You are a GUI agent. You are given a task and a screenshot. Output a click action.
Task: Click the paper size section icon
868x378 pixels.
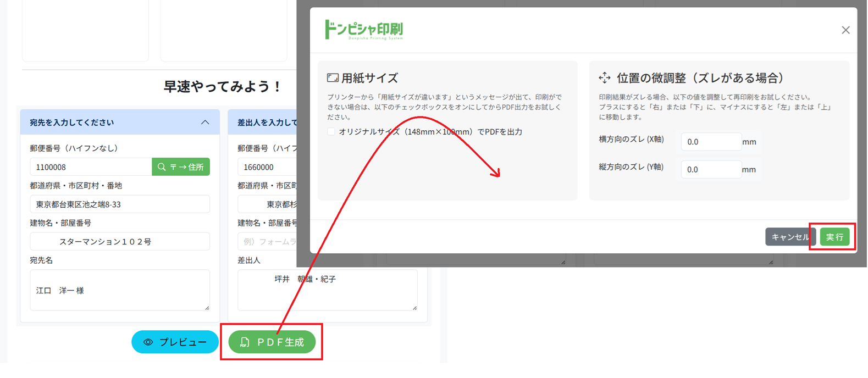coord(333,78)
